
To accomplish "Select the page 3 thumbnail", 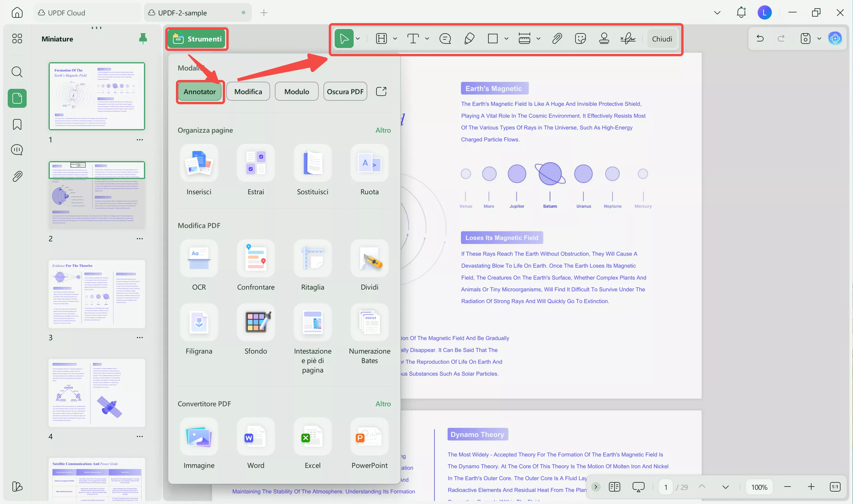I will [97, 294].
